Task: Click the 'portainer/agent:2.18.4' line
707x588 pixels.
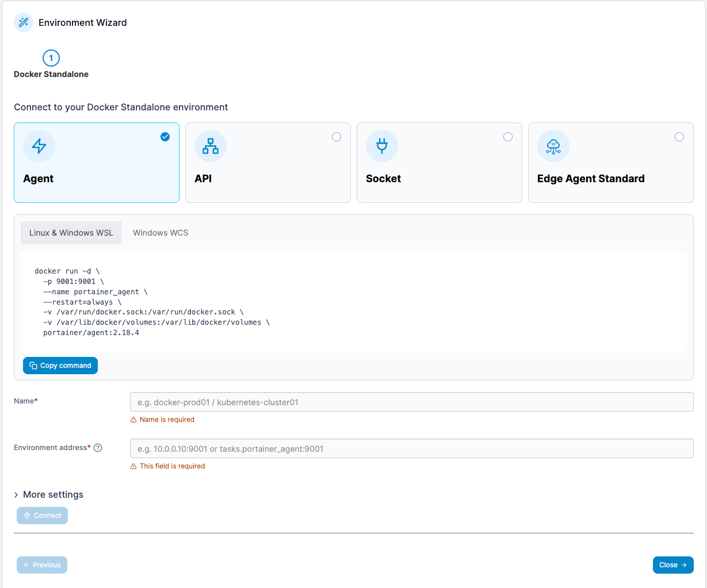Action: (x=91, y=333)
